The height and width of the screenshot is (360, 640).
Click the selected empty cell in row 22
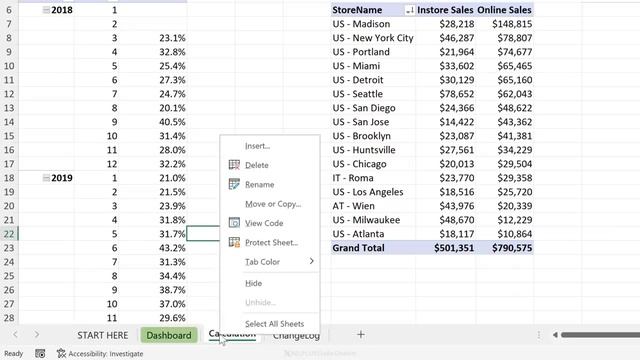[x=203, y=234]
